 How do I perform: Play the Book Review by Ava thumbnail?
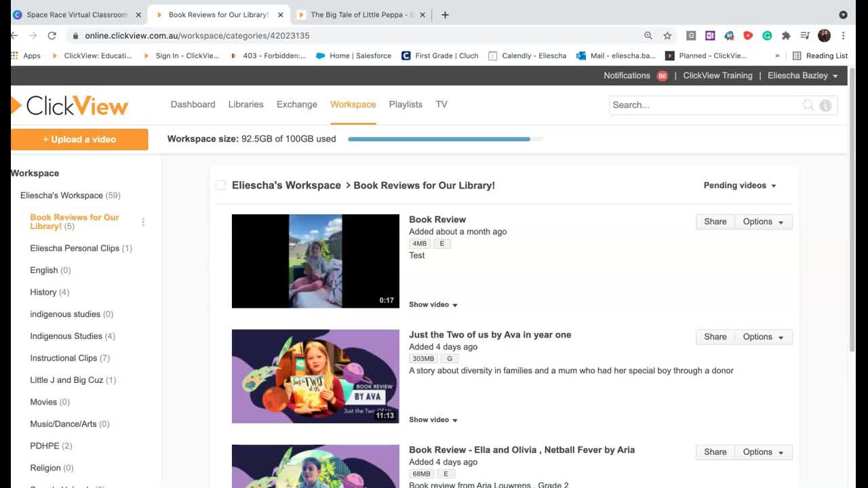[315, 376]
